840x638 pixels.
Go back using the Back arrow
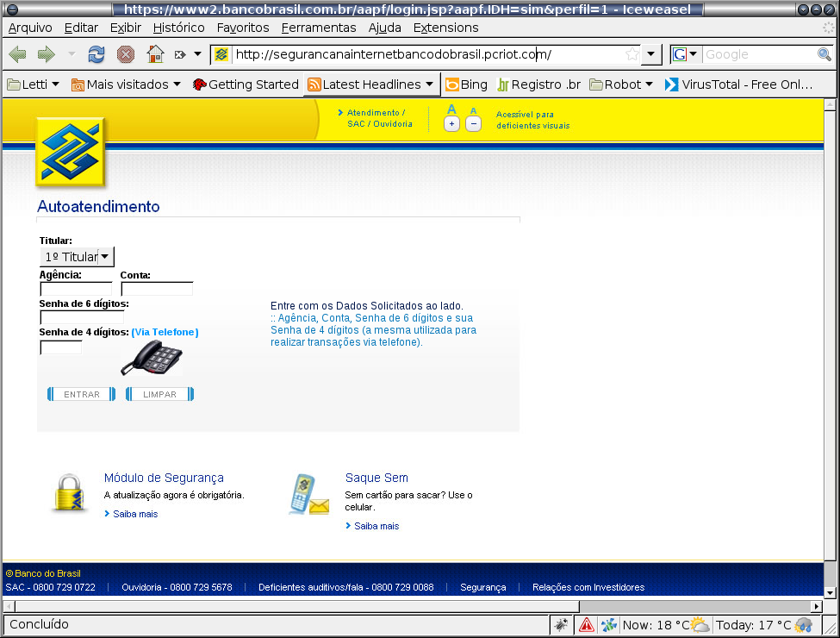18,54
